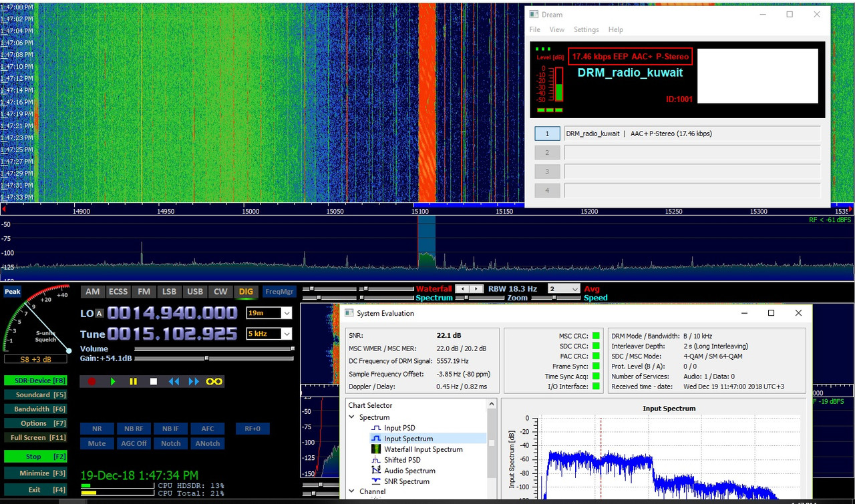Mute the audio output
The height and width of the screenshot is (504, 855).
point(97,443)
